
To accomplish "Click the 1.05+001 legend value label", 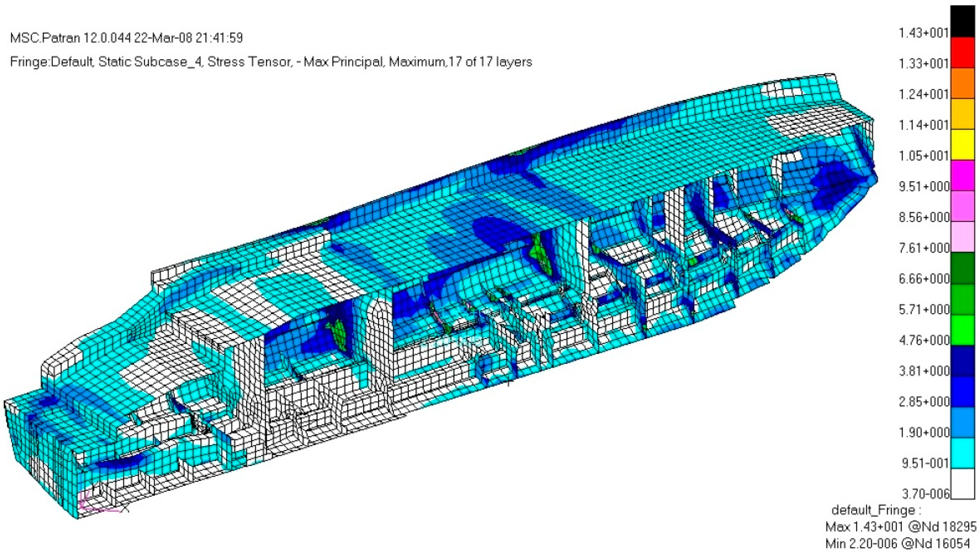I will coord(924,156).
